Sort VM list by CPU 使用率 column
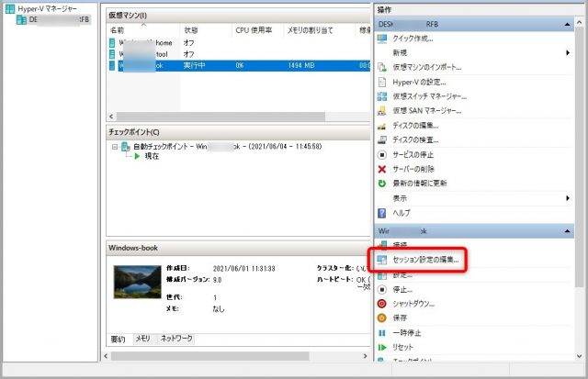Image resolution: width=588 pixels, height=379 pixels. pos(257,30)
